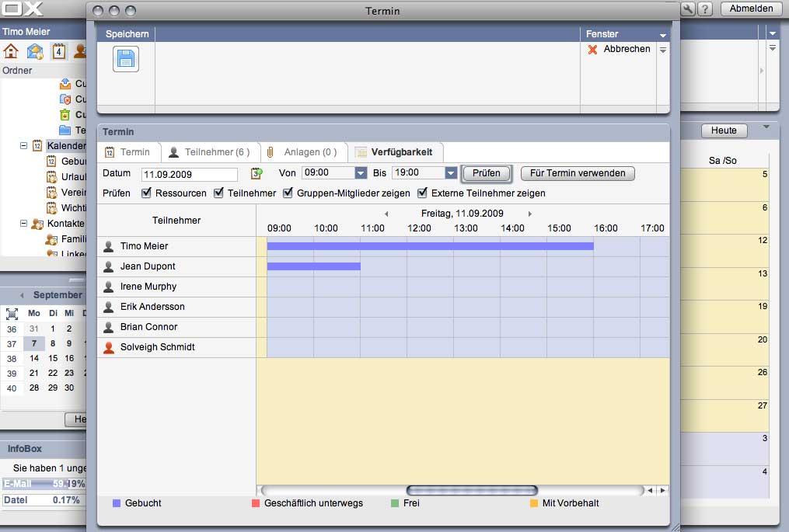The height and width of the screenshot is (532, 789).
Task: Open the E-Mail module icon
Action: click(x=34, y=51)
